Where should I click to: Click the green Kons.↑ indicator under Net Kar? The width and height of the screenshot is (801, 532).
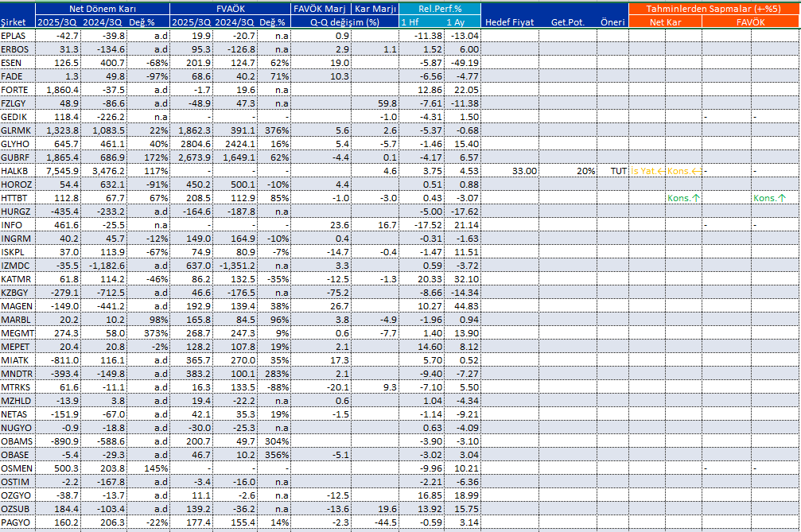pyautogui.click(x=683, y=197)
